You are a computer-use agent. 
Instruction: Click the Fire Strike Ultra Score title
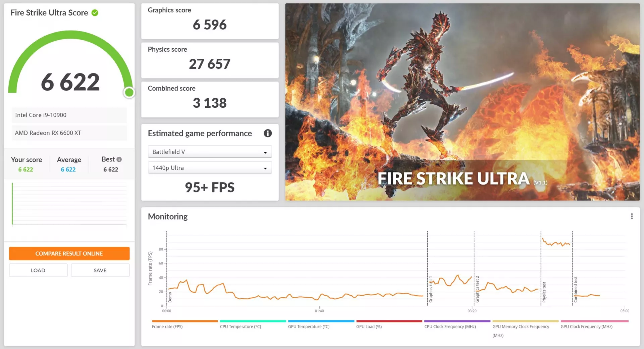(49, 13)
